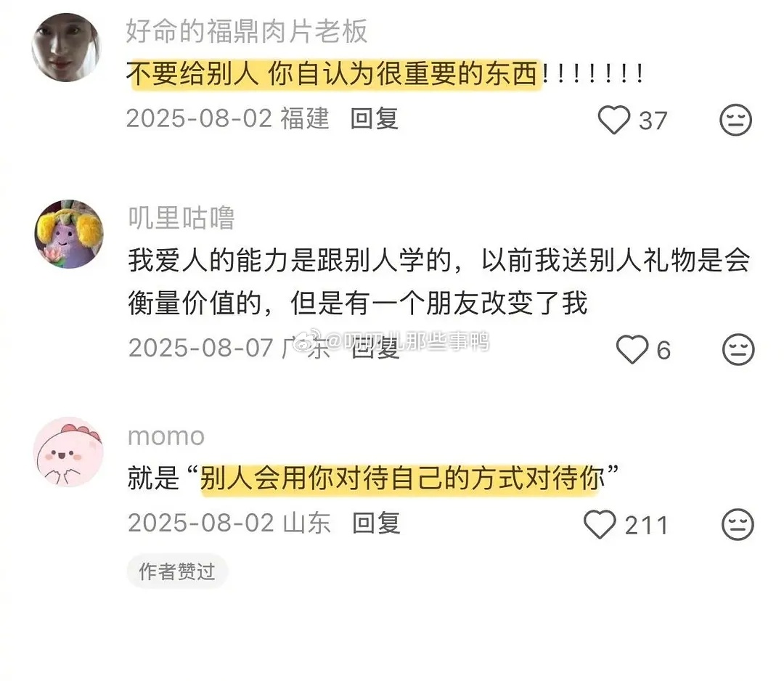Open the 叽里咕噜 username profile

(181, 218)
